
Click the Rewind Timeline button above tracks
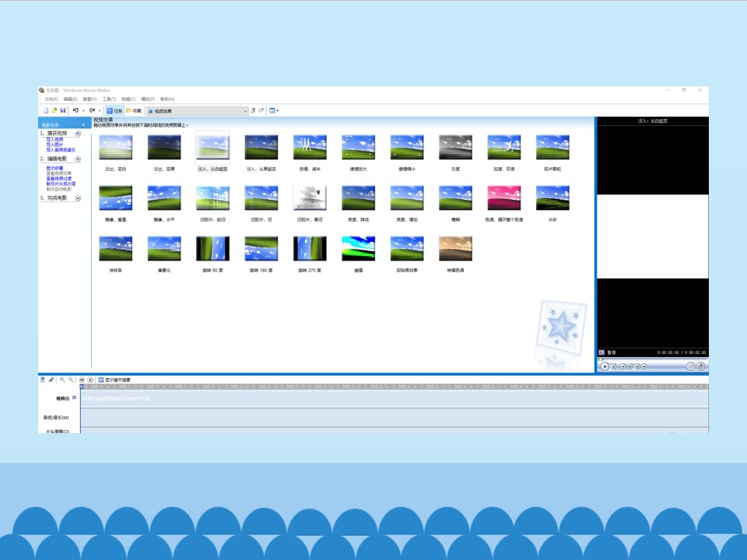(x=82, y=380)
